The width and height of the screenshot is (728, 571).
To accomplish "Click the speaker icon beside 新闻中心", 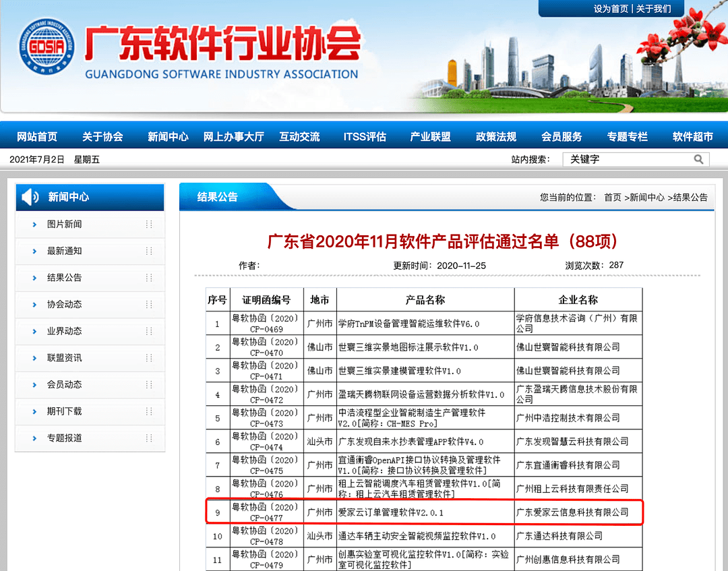I will (x=30, y=198).
